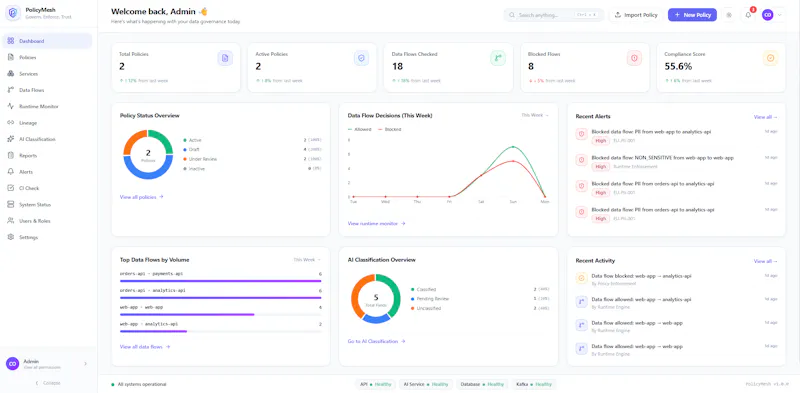This screenshot has height=393, width=800.
Task: Click the Services icon in sidebar
Action: (x=11, y=73)
